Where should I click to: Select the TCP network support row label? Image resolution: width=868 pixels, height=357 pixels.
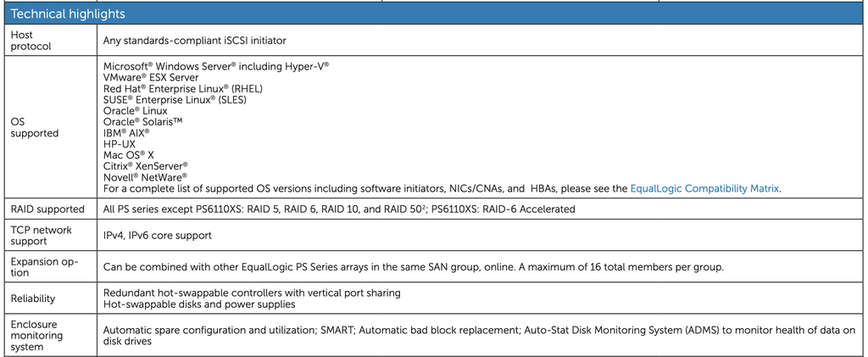(x=42, y=235)
